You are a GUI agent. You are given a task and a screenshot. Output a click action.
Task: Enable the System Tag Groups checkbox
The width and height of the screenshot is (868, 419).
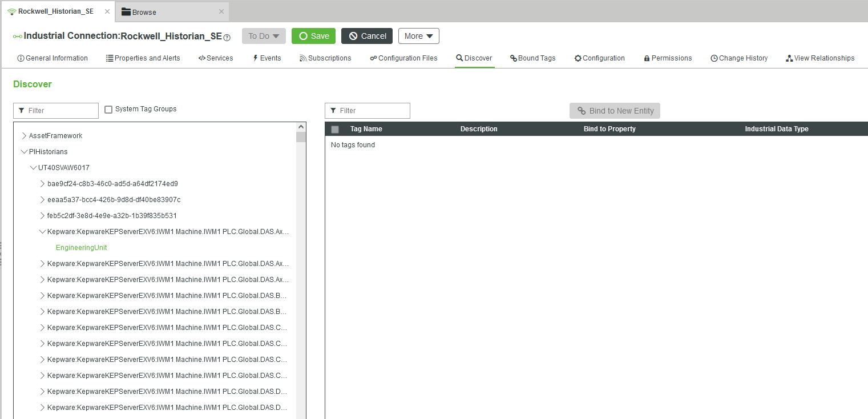pos(108,108)
